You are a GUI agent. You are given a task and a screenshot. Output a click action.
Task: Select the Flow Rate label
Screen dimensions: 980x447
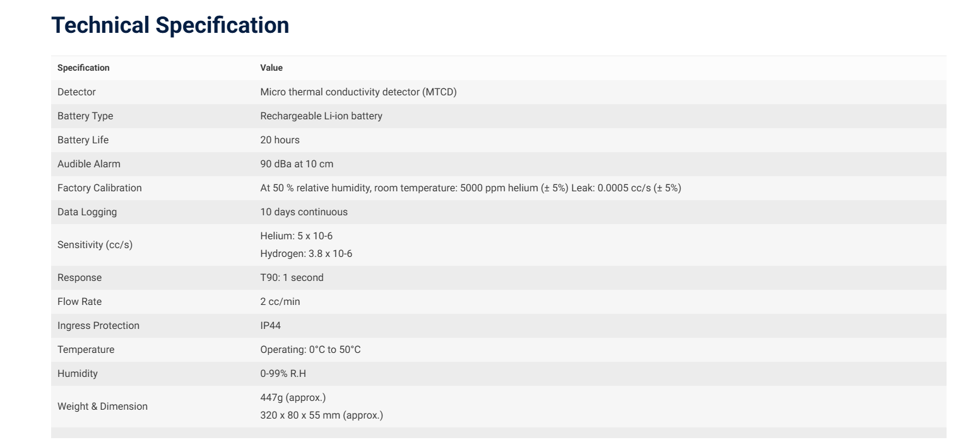click(x=79, y=302)
